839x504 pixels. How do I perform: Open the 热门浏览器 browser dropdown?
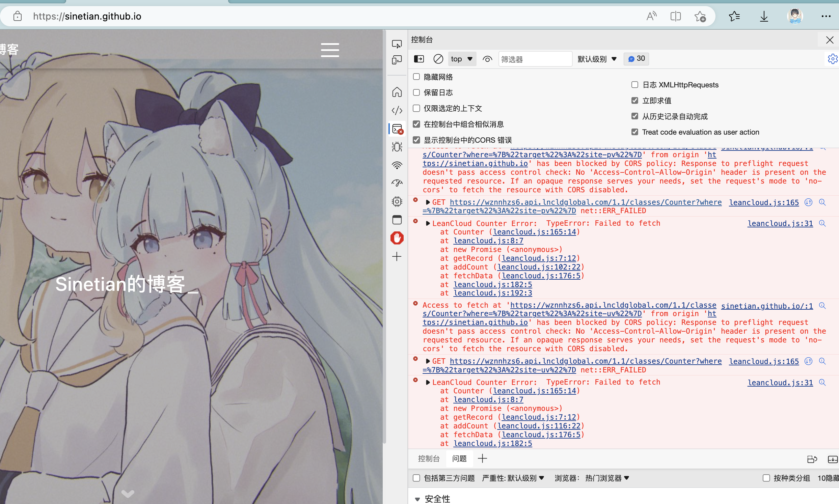(607, 478)
